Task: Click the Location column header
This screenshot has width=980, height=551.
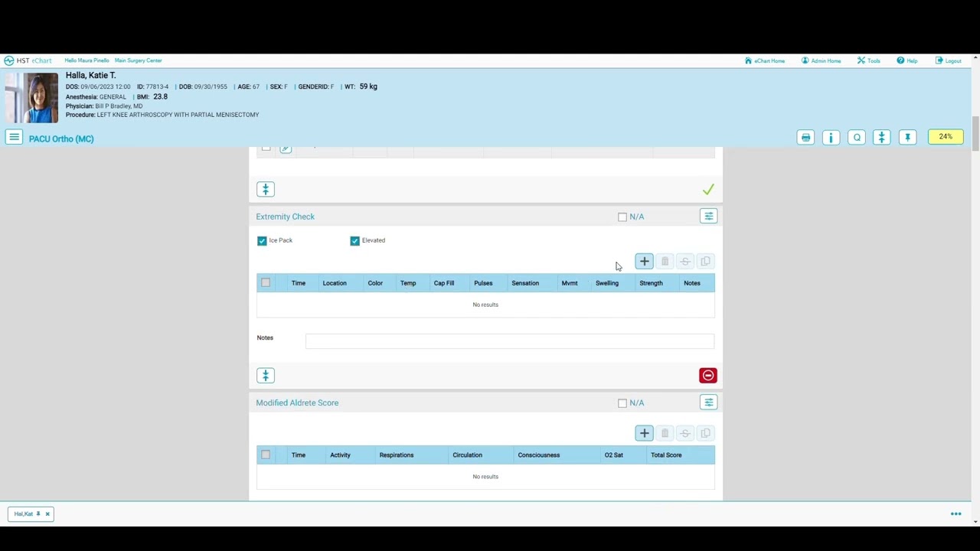Action: 335,283
